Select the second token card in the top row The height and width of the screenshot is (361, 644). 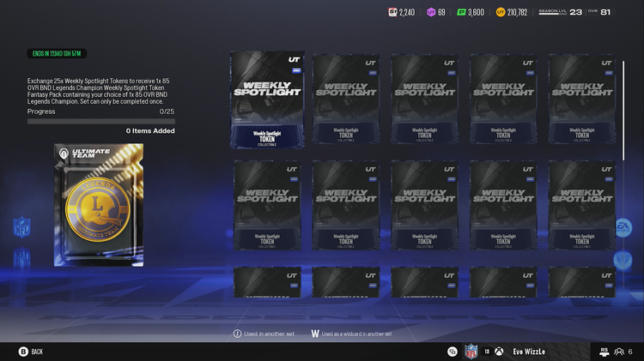(346, 99)
